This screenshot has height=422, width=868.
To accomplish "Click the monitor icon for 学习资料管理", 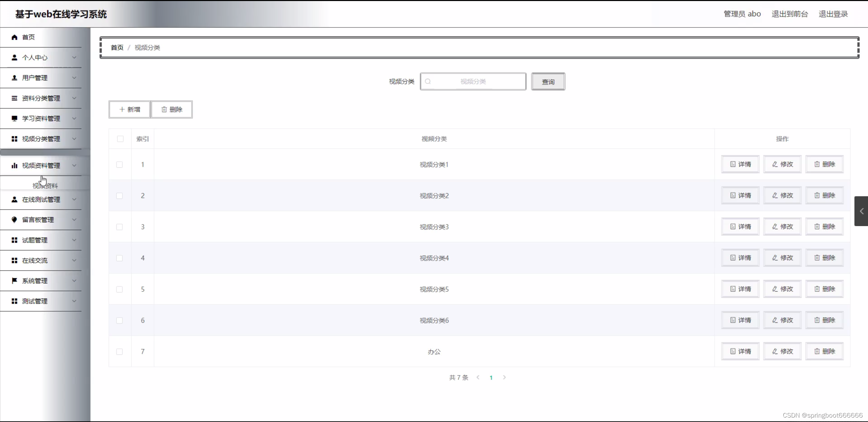I will (14, 118).
